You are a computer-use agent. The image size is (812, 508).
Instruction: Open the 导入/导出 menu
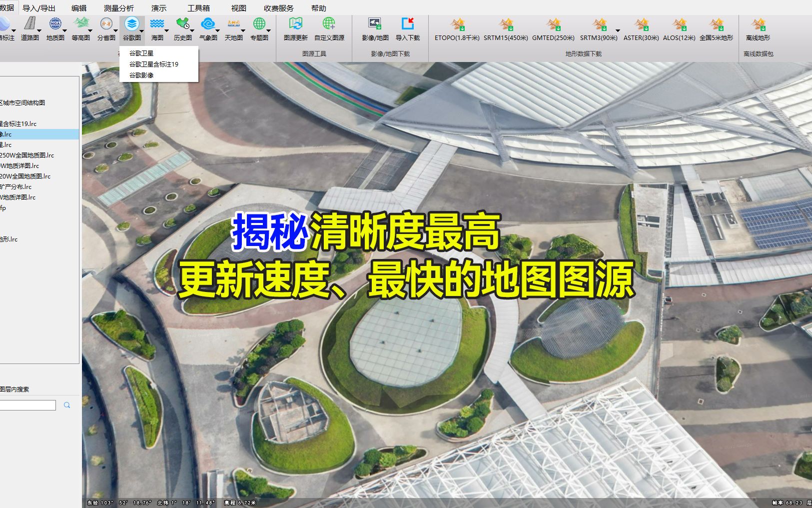[39, 8]
